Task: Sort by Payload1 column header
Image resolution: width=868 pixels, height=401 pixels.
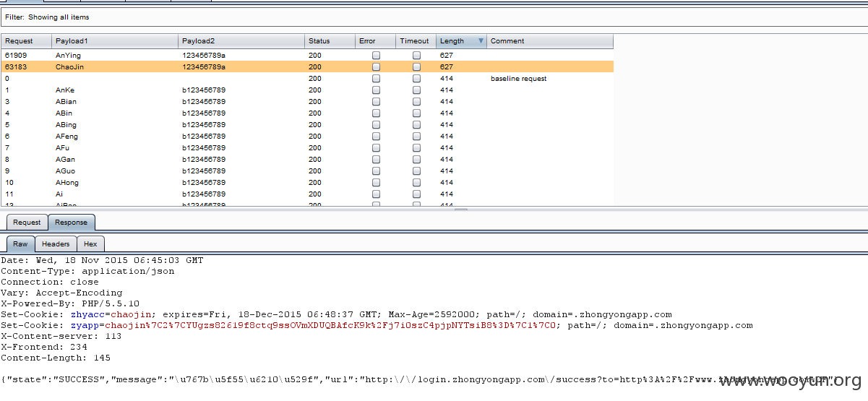Action: (x=115, y=41)
